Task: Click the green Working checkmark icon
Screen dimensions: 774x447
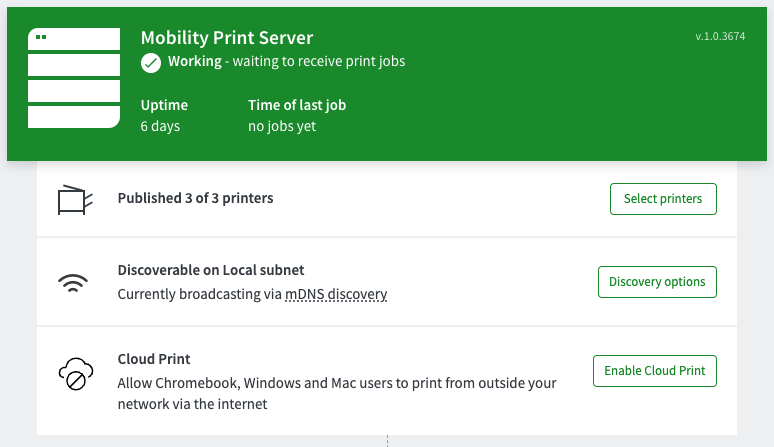Action: tap(151, 63)
